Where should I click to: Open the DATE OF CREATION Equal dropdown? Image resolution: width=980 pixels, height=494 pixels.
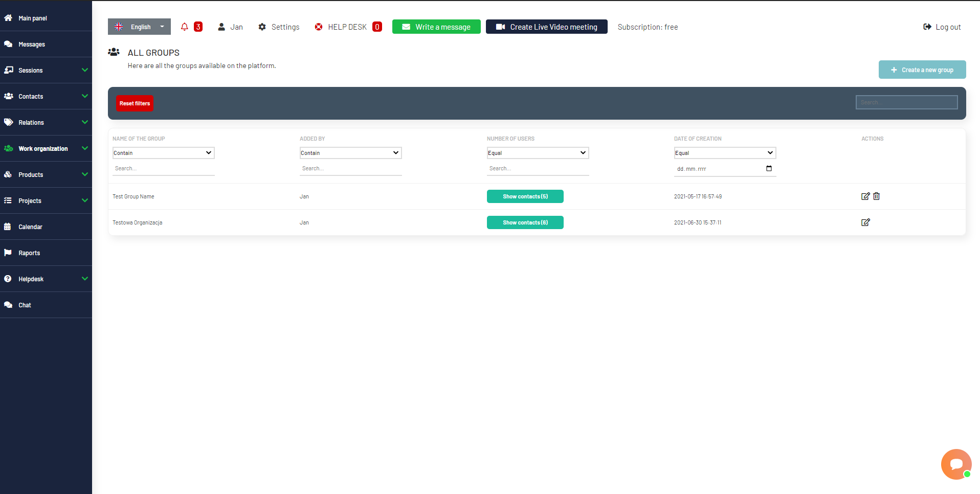tap(724, 152)
